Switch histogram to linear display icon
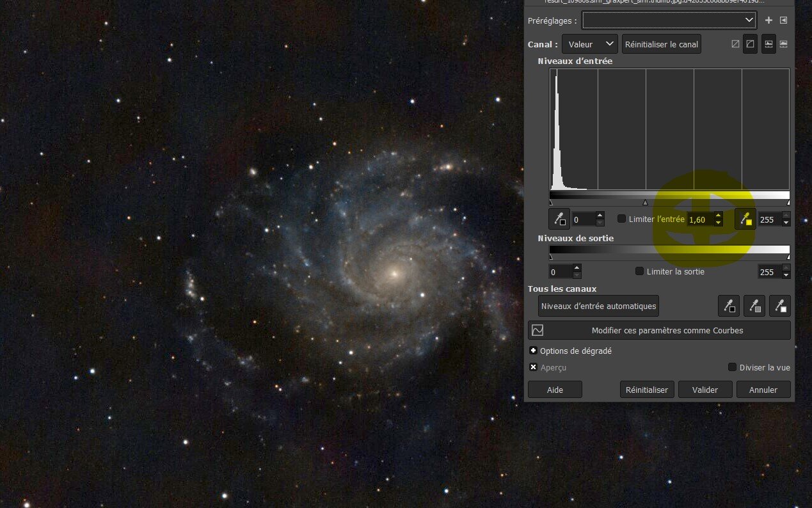 (768, 44)
